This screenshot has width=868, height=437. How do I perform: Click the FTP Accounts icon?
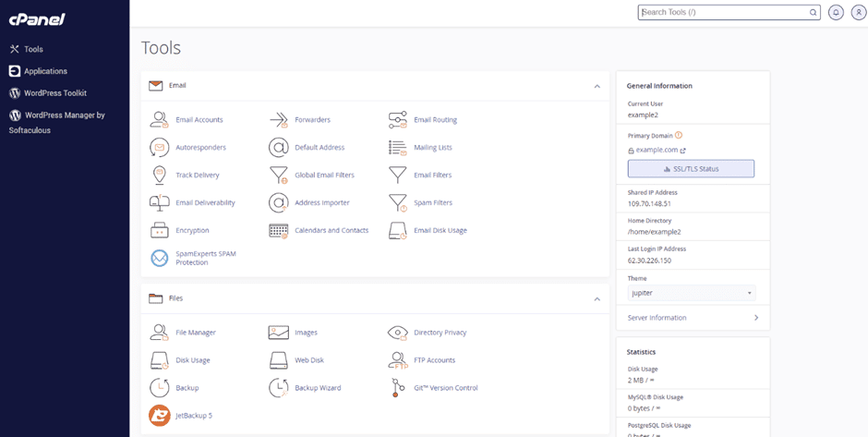click(397, 360)
